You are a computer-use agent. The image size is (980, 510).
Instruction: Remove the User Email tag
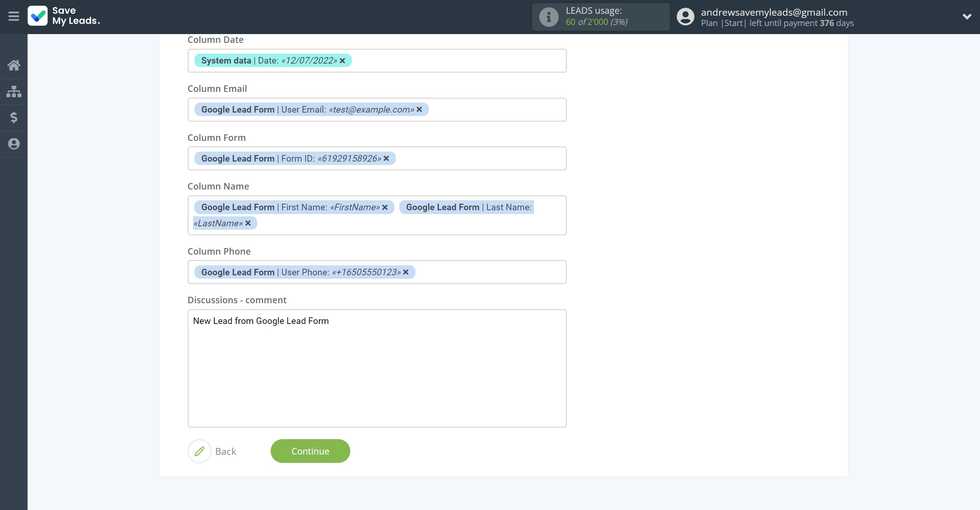(x=420, y=110)
